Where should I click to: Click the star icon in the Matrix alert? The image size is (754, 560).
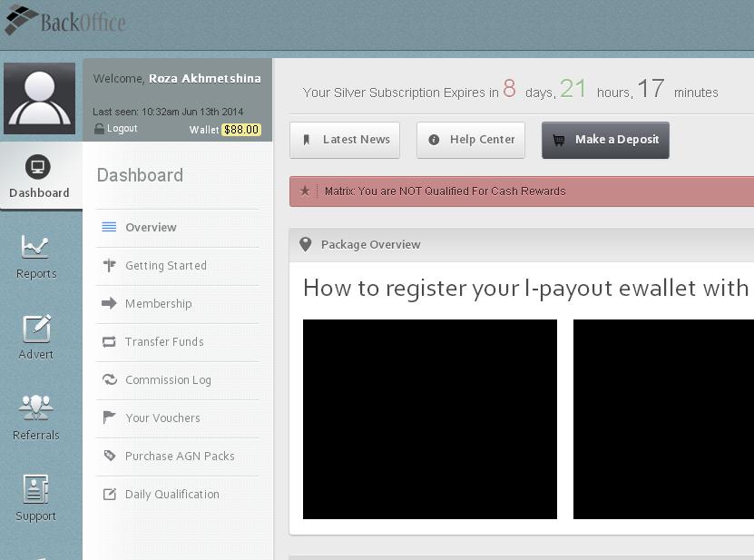(305, 191)
